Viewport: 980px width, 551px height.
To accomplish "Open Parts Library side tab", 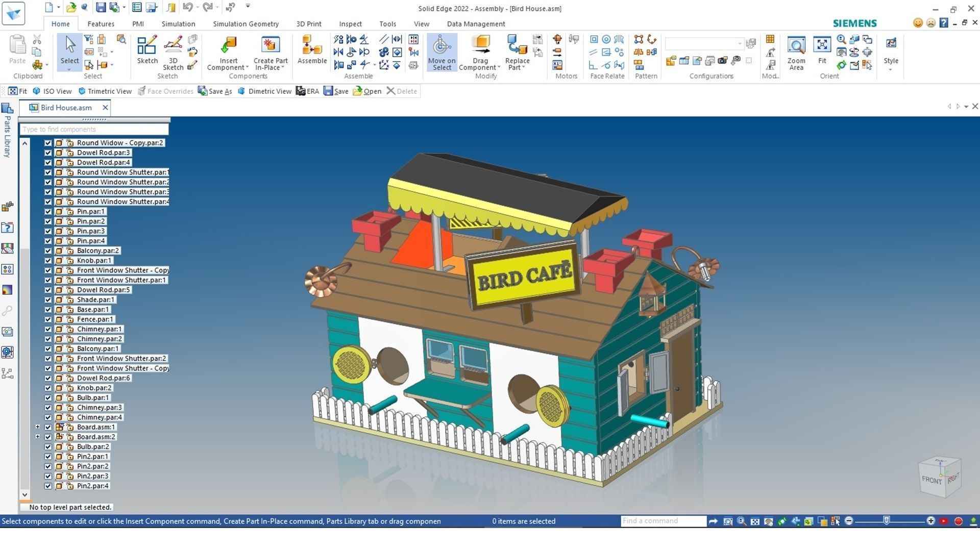I will pos(7,131).
